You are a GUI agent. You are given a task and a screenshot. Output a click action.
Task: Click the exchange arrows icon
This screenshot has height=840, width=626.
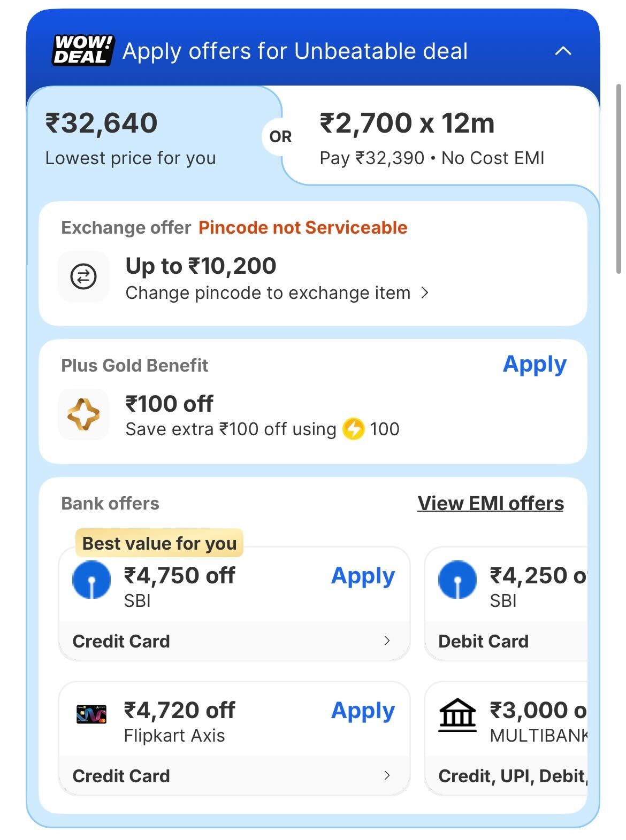pyautogui.click(x=83, y=276)
